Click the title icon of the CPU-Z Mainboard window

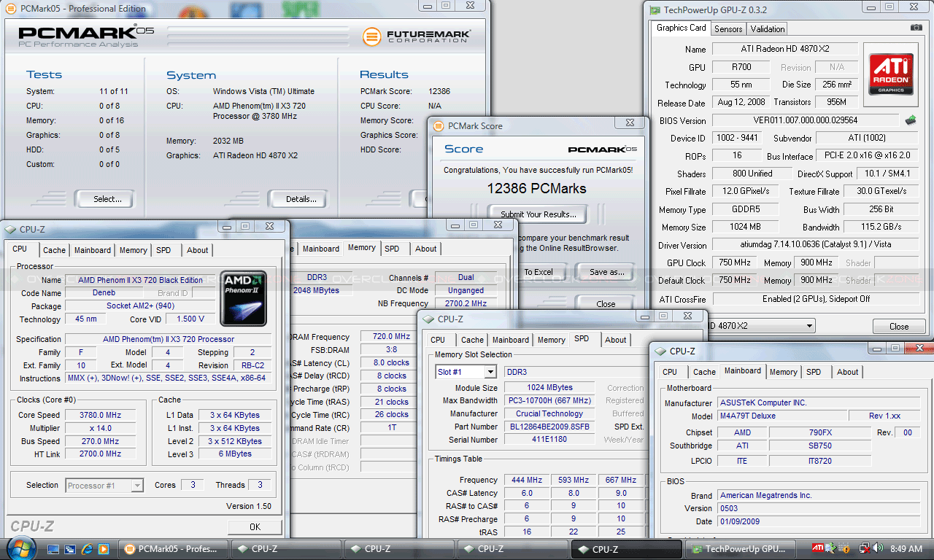coord(660,351)
